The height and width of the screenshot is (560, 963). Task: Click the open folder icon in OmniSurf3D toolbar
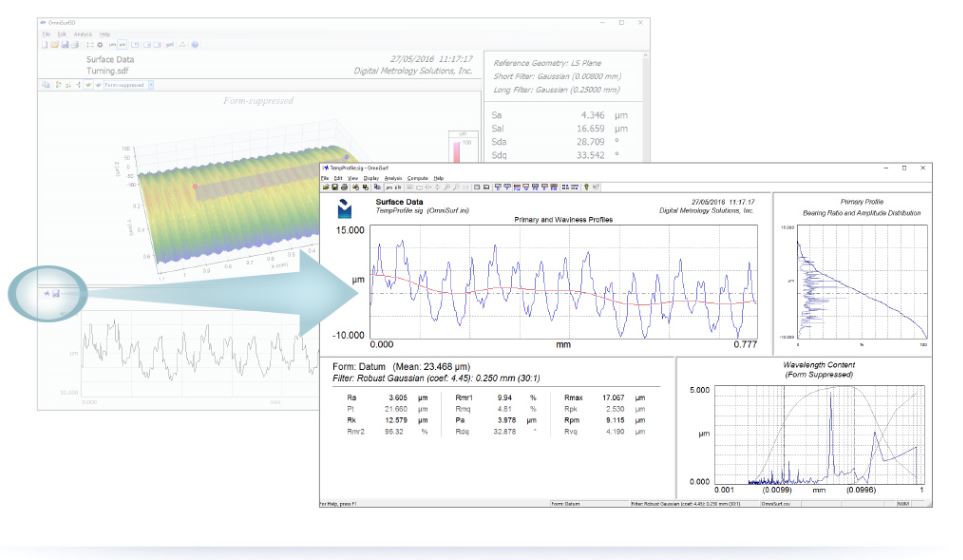(x=53, y=45)
